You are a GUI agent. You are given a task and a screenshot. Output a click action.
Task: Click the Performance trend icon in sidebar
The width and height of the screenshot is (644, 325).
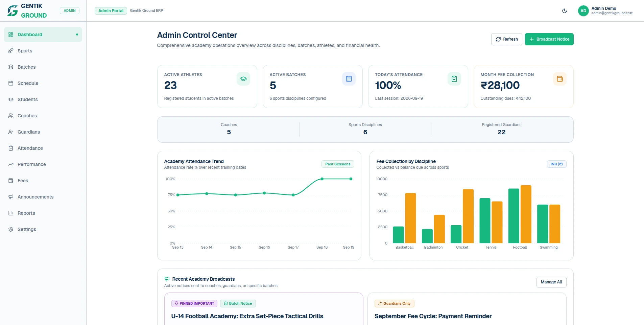tap(11, 164)
